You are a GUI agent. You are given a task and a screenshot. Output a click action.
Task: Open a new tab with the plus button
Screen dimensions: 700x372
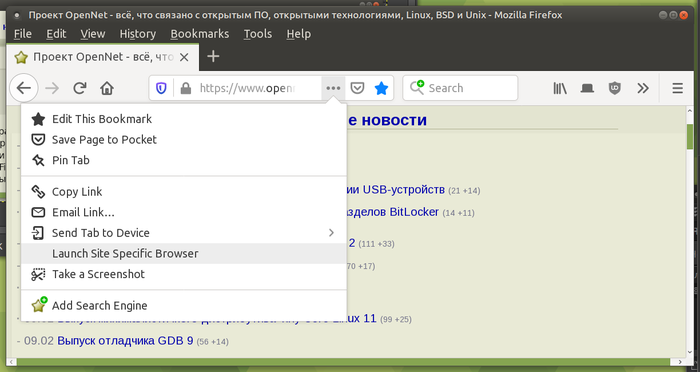213,56
